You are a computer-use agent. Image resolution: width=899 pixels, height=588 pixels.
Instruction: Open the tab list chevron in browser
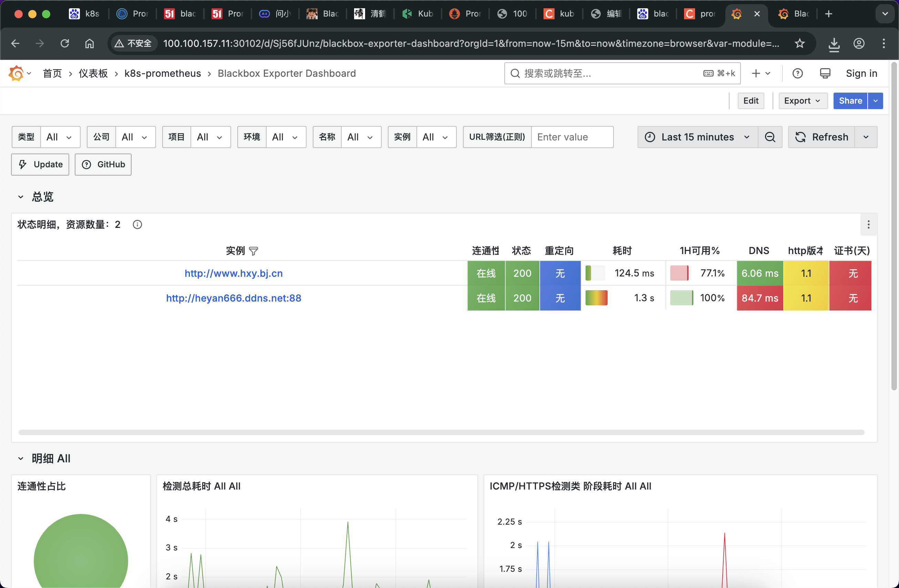click(x=885, y=14)
